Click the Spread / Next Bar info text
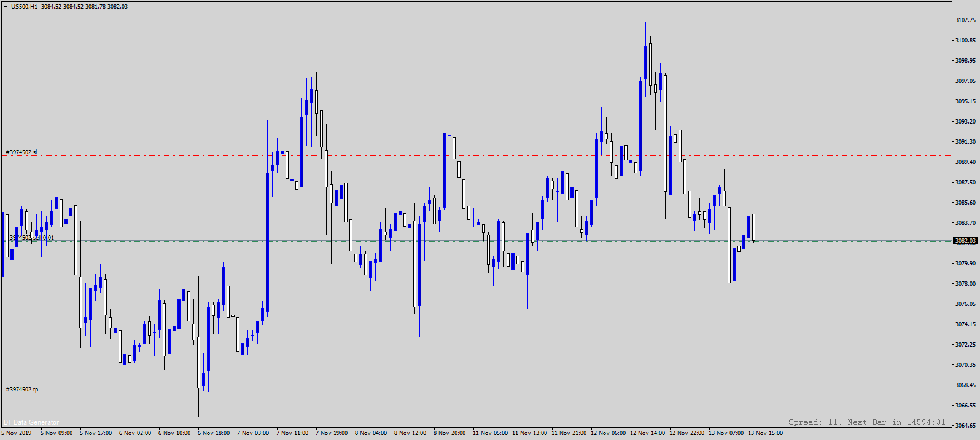This screenshot has height=440, width=980. [x=866, y=422]
